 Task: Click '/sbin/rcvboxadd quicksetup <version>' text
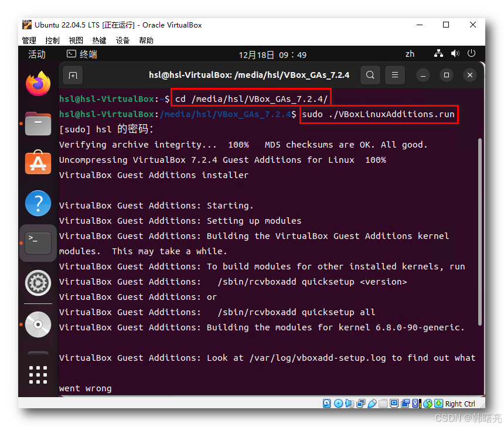coord(312,282)
